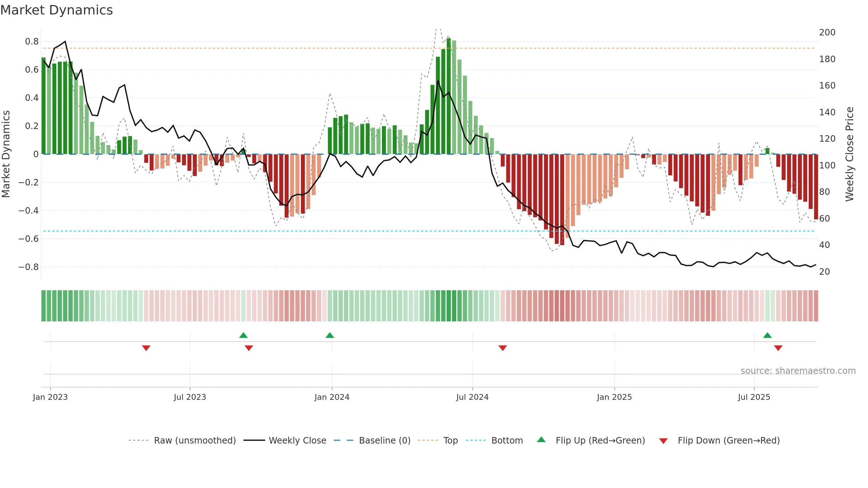
Task: Click the 0.6 left-axis tick label
Action: click(32, 70)
